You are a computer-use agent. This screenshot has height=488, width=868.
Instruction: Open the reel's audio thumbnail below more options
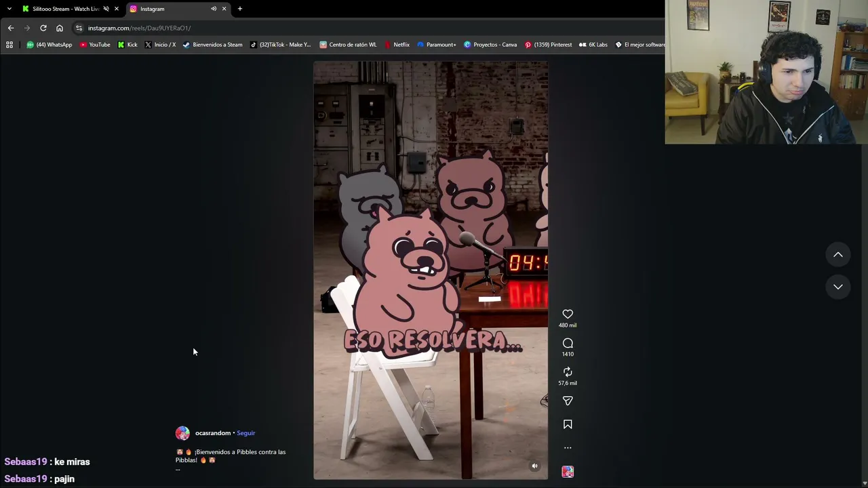(568, 472)
